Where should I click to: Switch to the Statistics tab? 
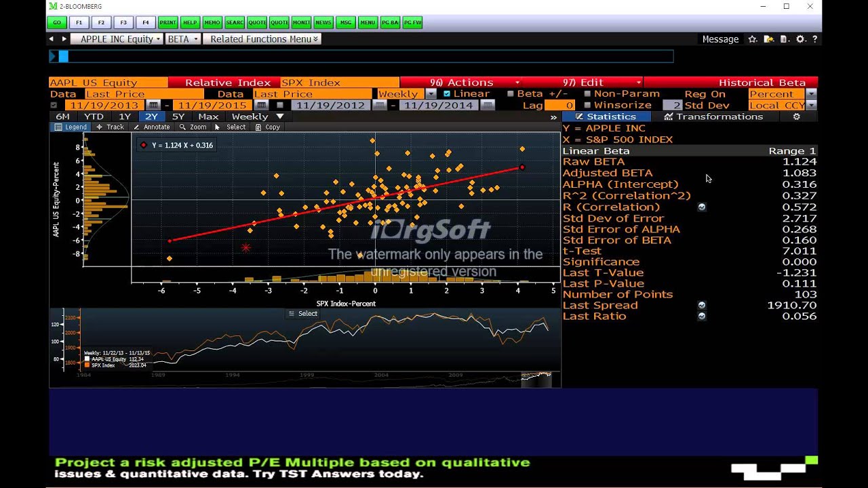[x=606, y=117]
